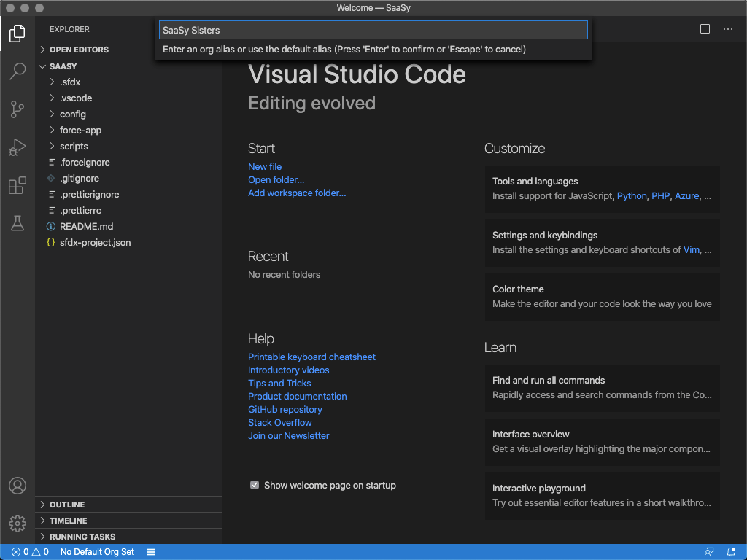This screenshot has width=747, height=560.
Task: Click the split editor icon
Action: [x=705, y=29]
